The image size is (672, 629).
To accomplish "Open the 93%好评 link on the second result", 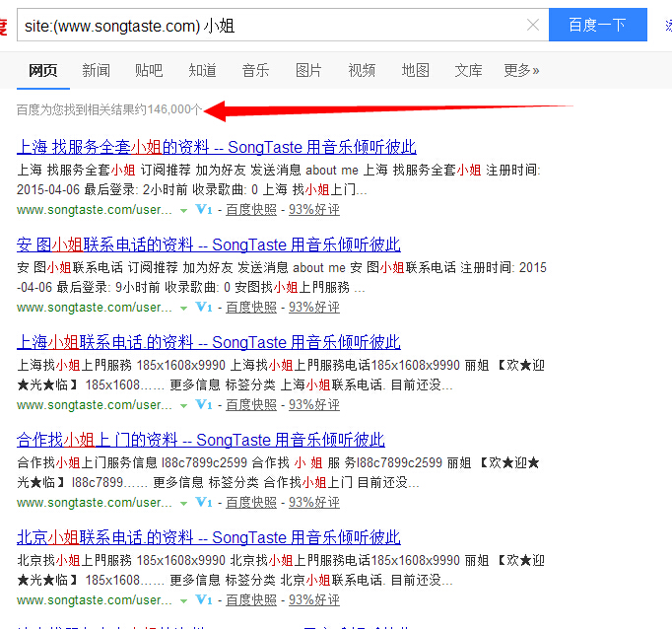I will pos(313,308).
